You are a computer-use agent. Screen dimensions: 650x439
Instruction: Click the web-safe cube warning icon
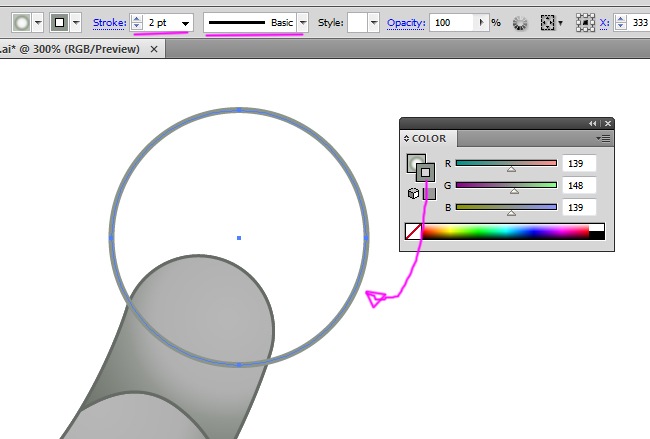pos(413,194)
